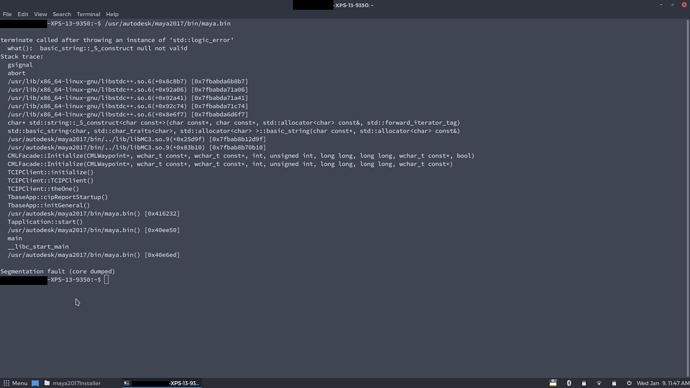Open the Terminal menu
690x388 pixels.
[88, 14]
